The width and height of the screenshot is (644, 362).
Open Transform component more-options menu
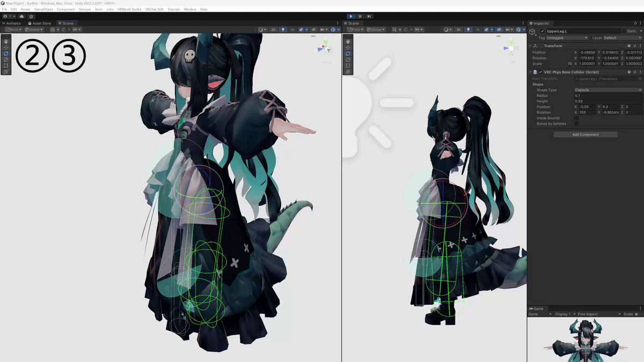(640, 46)
